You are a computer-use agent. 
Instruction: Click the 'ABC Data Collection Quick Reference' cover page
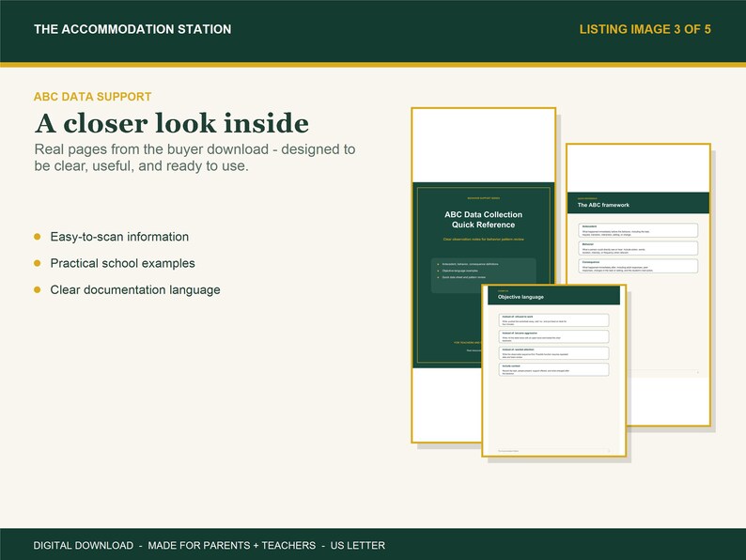pyautogui.click(x=483, y=275)
